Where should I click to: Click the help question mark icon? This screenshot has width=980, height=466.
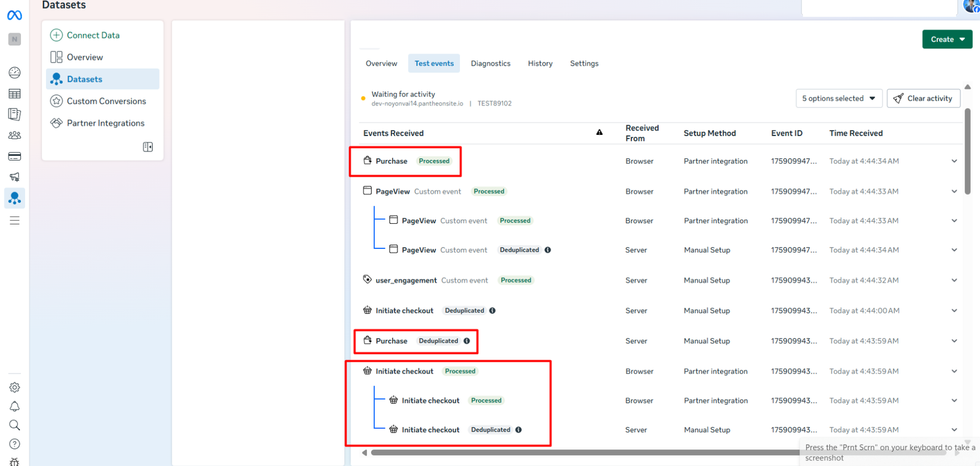(15, 444)
